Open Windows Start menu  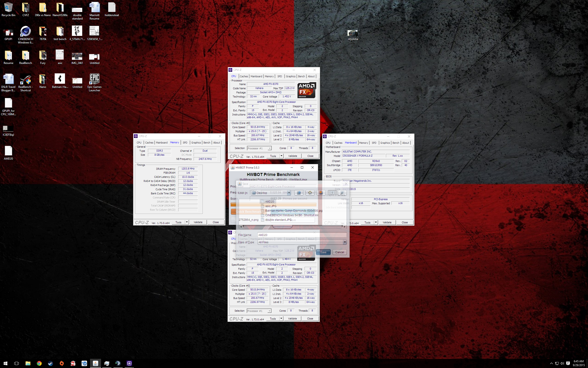[5, 363]
